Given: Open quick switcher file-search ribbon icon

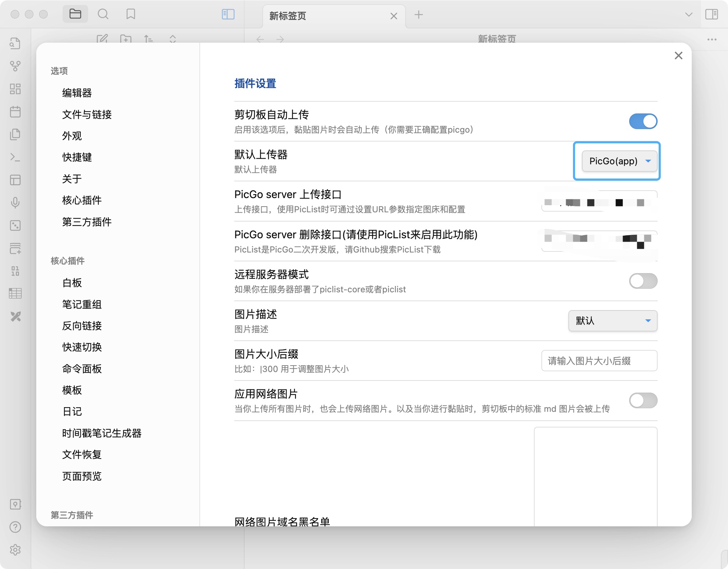Looking at the screenshot, I should coord(15,43).
